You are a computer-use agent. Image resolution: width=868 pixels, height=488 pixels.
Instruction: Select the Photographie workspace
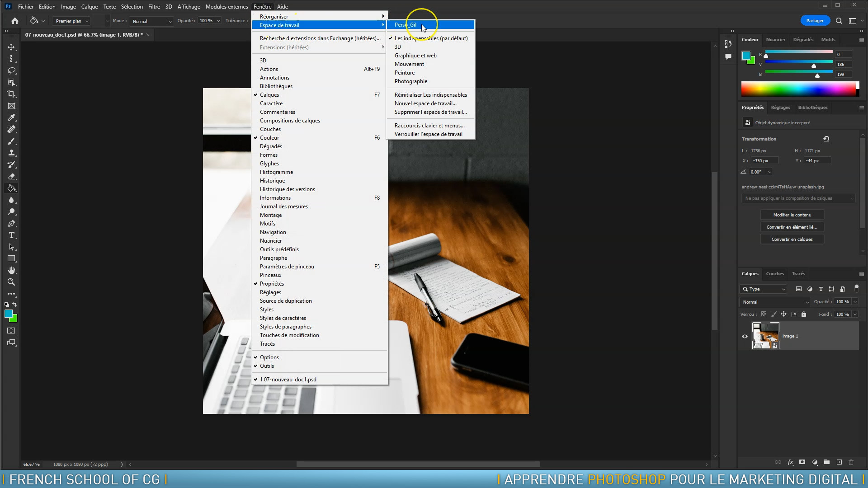(x=431, y=81)
